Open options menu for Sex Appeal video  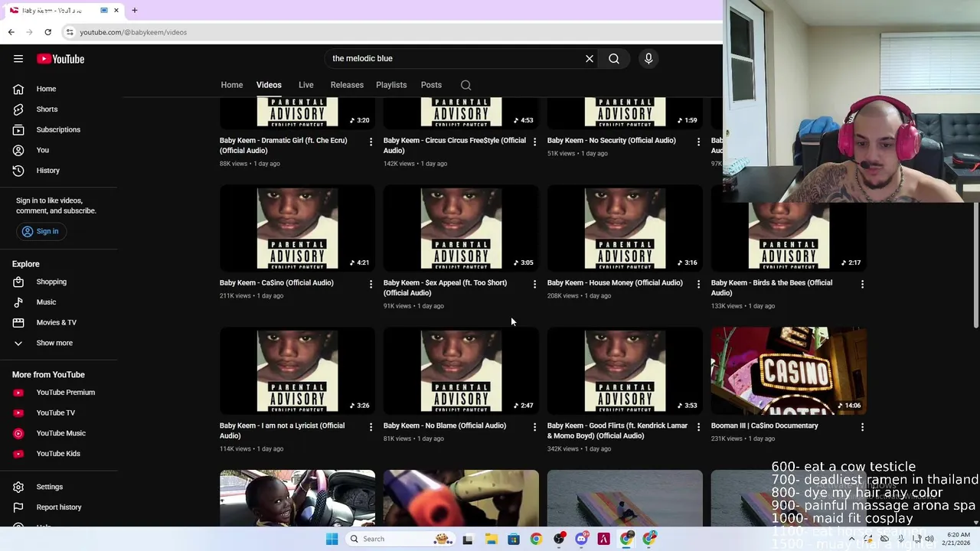534,284
